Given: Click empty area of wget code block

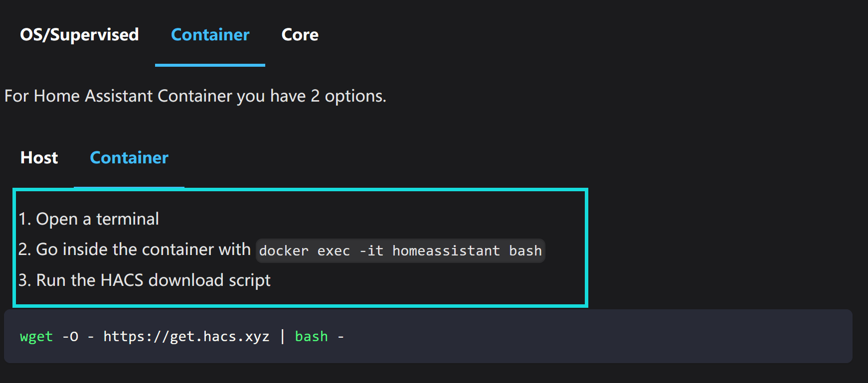Looking at the screenshot, I should (598, 337).
